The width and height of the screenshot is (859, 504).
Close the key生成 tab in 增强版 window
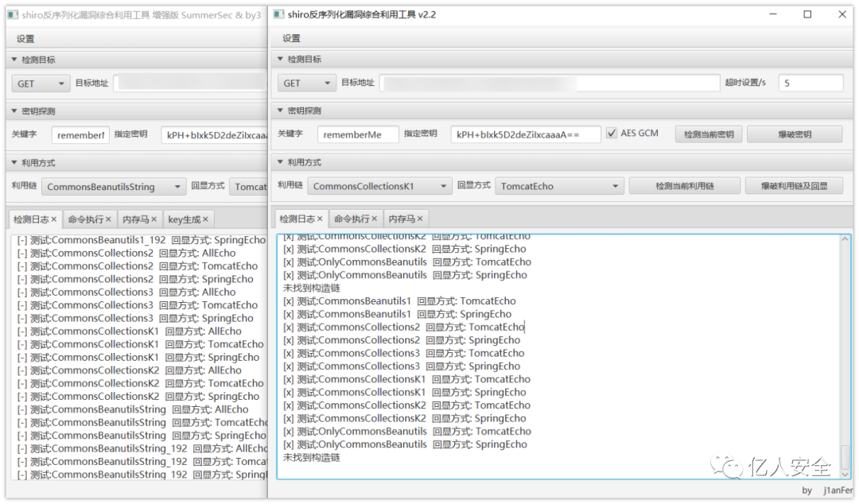point(205,219)
